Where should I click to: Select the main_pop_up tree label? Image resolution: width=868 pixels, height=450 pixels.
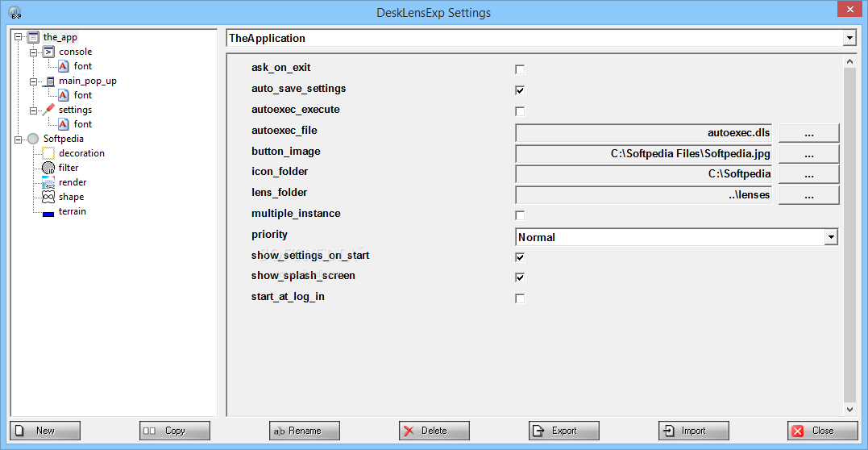click(x=88, y=81)
